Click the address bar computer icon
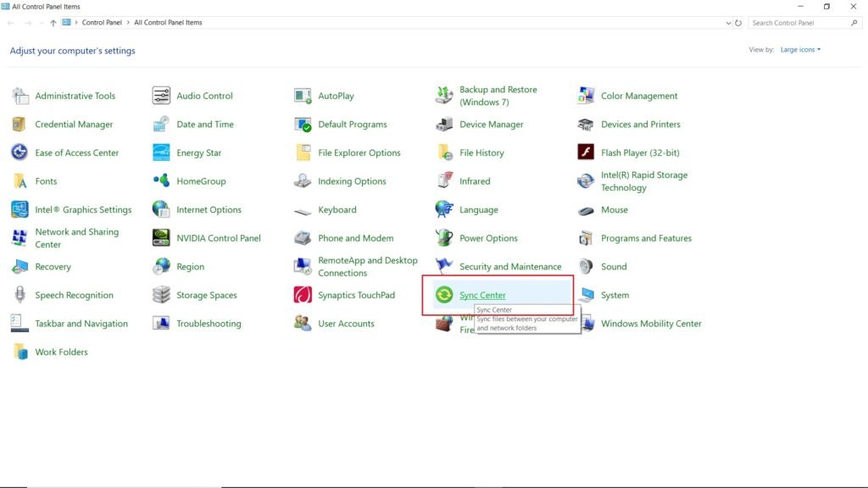 coord(66,23)
